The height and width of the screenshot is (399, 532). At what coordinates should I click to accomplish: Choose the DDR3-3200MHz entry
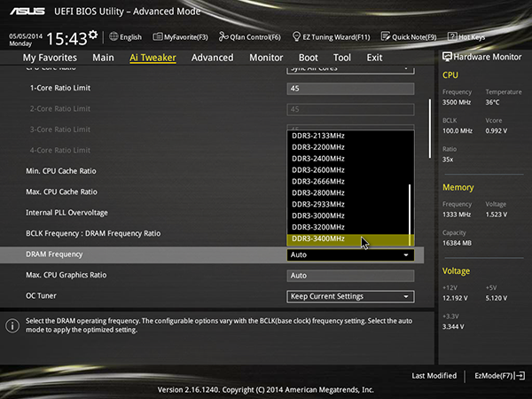click(348, 227)
